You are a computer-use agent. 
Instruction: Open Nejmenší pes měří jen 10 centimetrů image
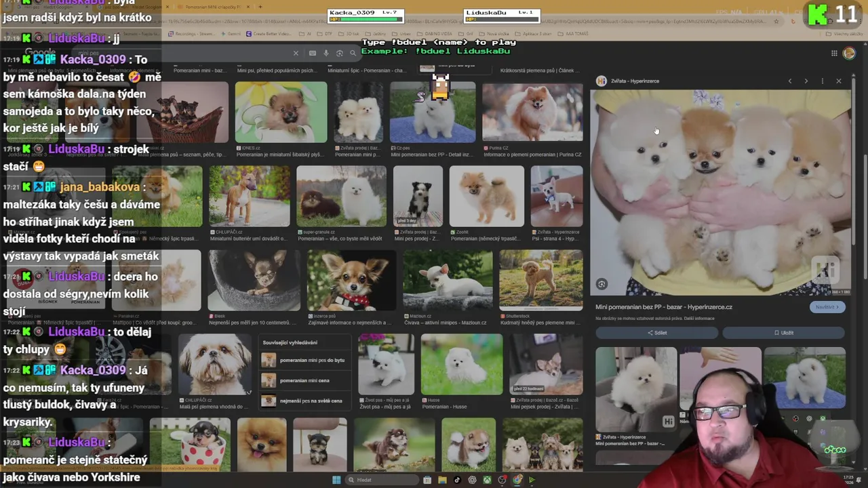254,281
